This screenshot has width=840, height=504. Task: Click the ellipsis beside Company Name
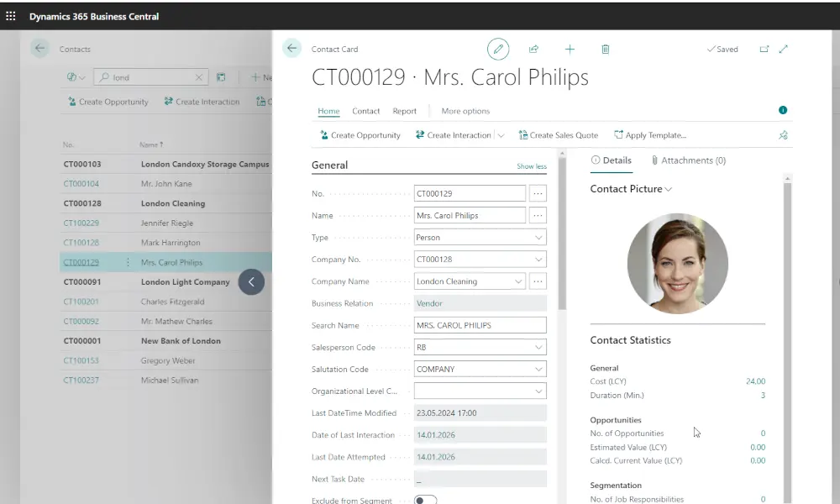pyautogui.click(x=538, y=281)
